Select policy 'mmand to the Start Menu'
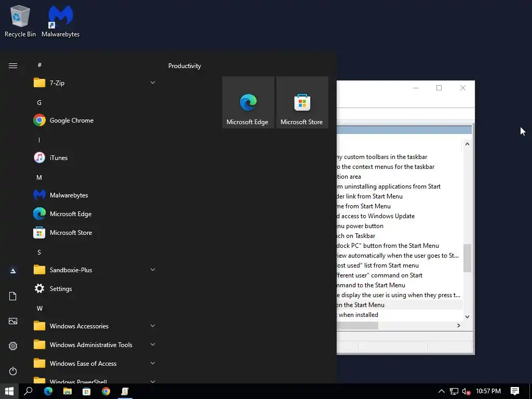 [x=399, y=285]
